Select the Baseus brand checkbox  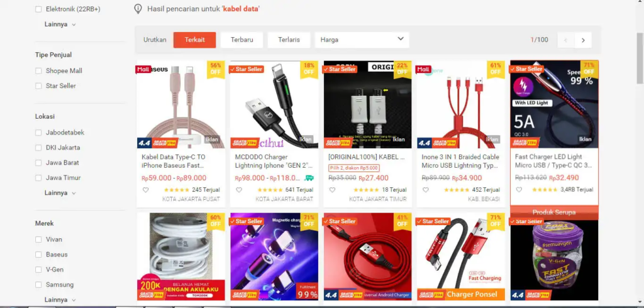click(38, 255)
